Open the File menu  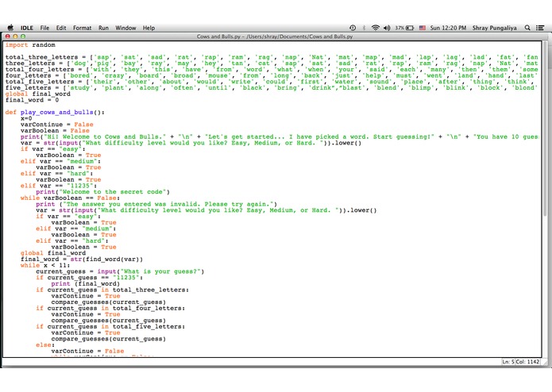[x=44, y=28]
